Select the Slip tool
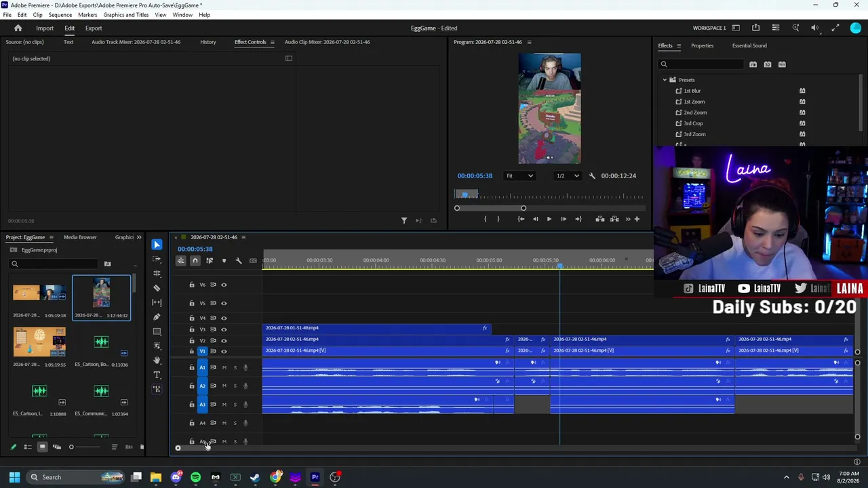This screenshot has width=868, height=488. 157,302
